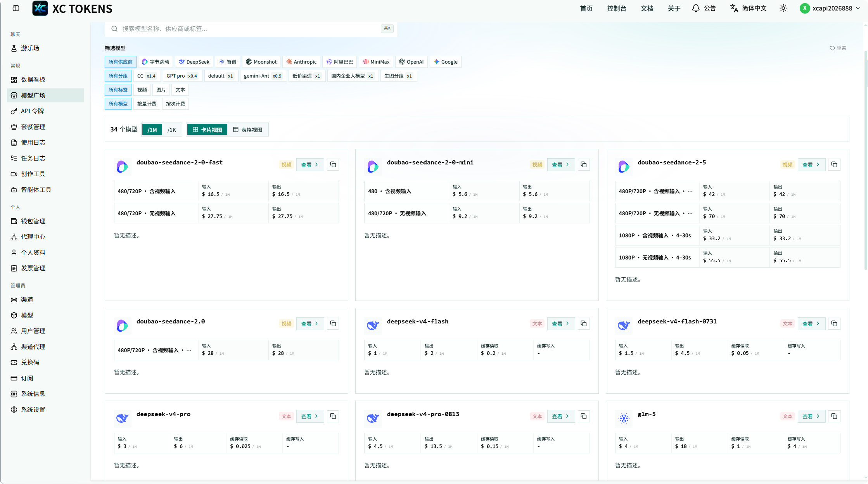Image resolution: width=868 pixels, height=484 pixels.
Task: View glm-5 details via 查看
Action: pos(811,416)
